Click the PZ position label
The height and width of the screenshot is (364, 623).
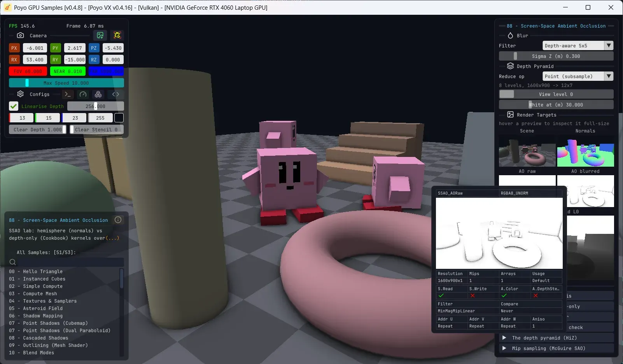pos(94,48)
